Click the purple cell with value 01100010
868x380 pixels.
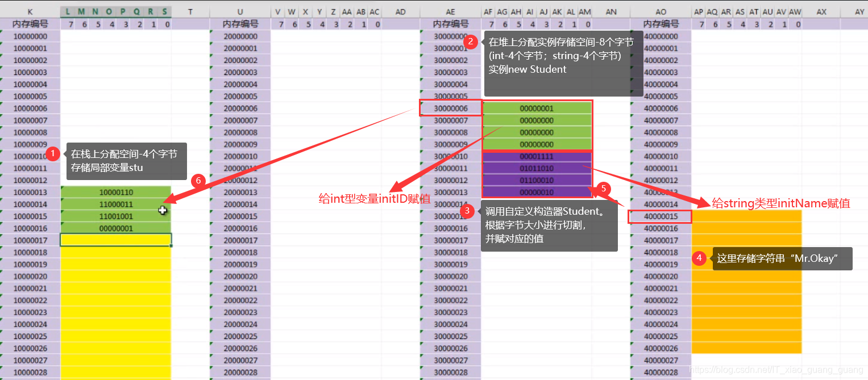(537, 180)
